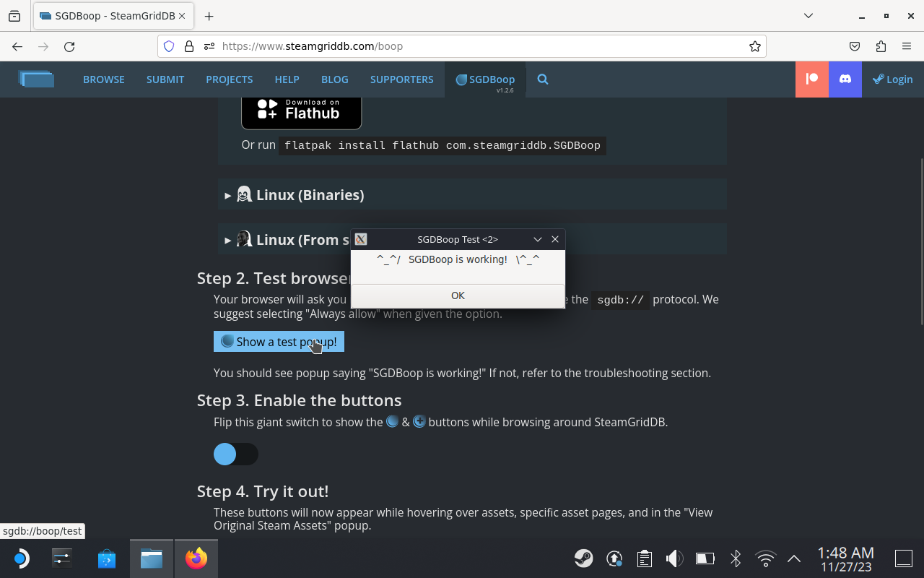Click the Patreon icon in the header

point(812,79)
